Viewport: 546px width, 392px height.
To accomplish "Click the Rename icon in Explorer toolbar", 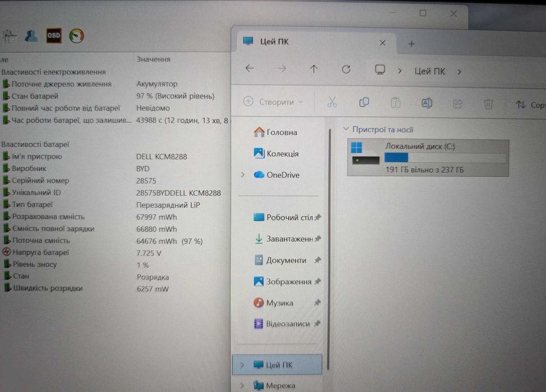I will 427,103.
